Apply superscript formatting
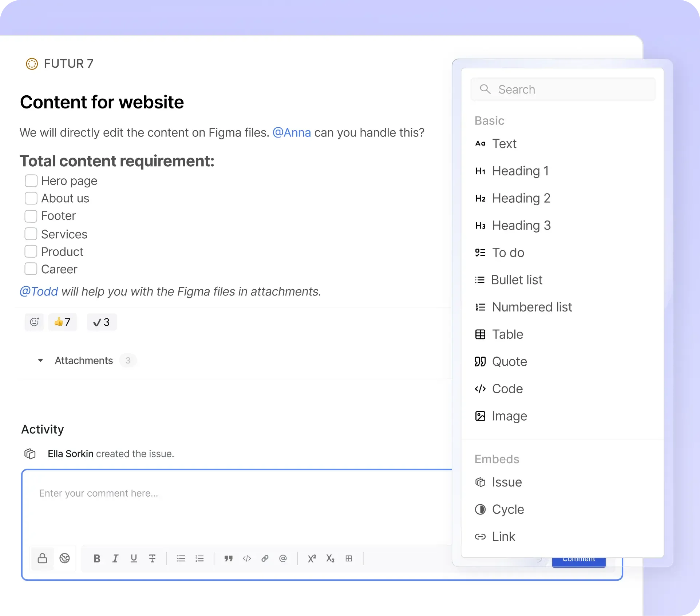This screenshot has height=616, width=700. [x=312, y=559]
